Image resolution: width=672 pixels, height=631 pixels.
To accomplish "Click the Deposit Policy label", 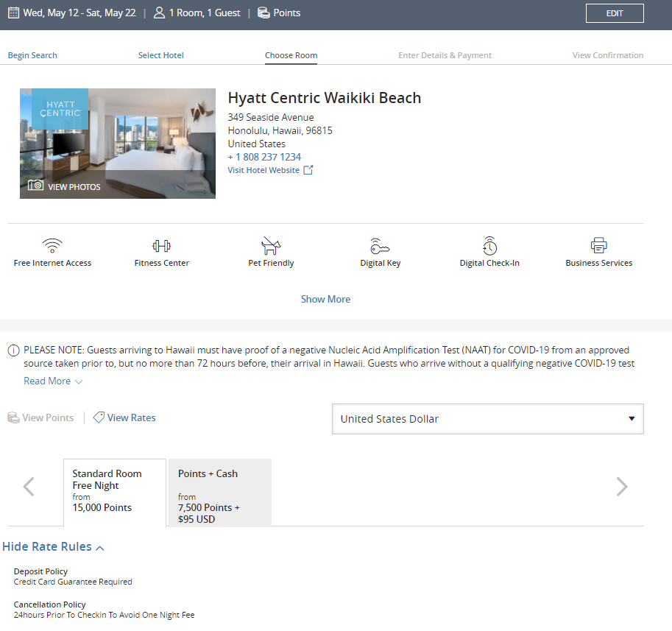I will pos(40,571).
